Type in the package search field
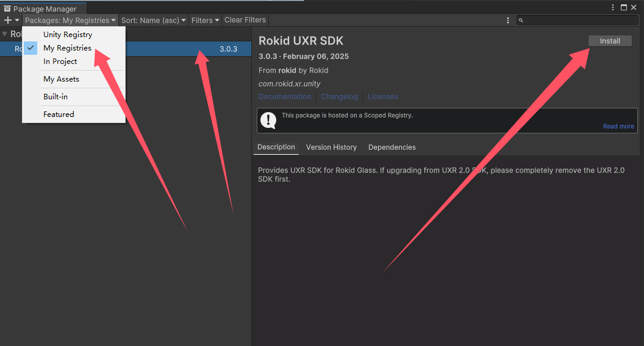The image size is (644, 346). point(579,21)
